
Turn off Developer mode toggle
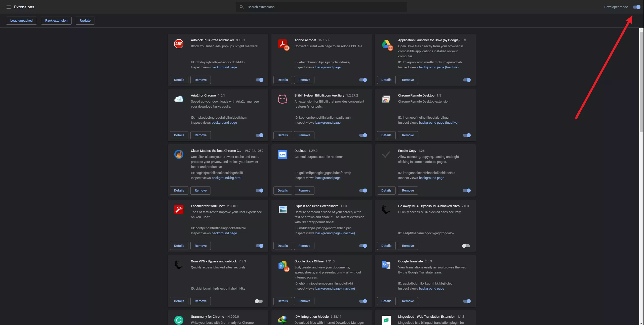click(x=636, y=7)
